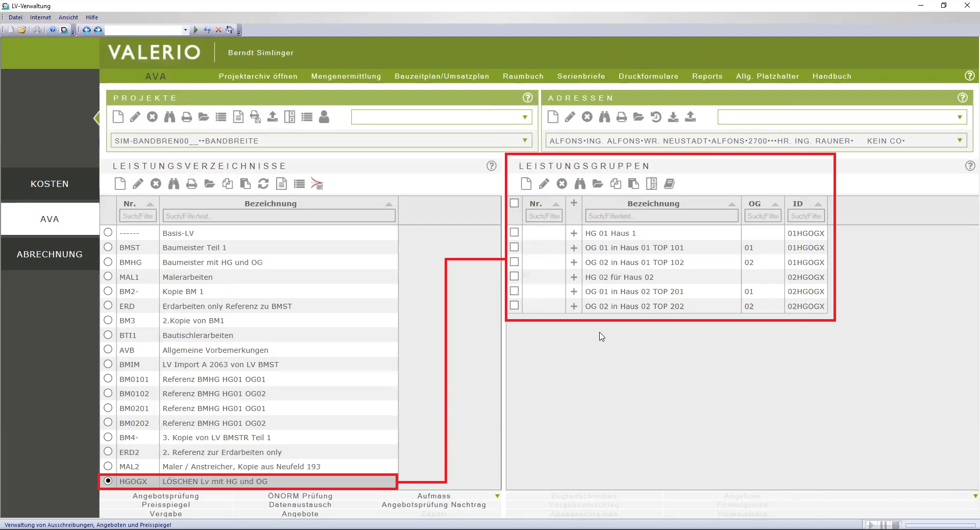
Task: Open the ALFONS address dropdown
Action: (960, 140)
